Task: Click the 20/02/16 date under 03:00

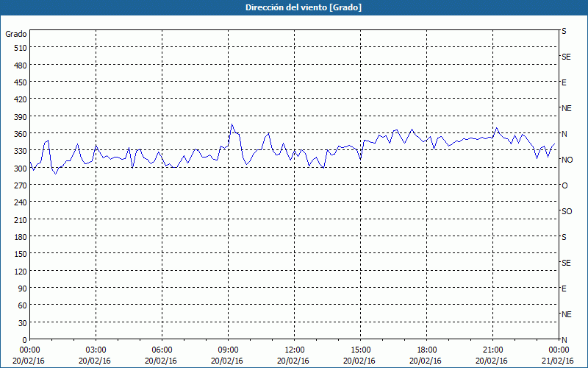Action: coord(95,361)
